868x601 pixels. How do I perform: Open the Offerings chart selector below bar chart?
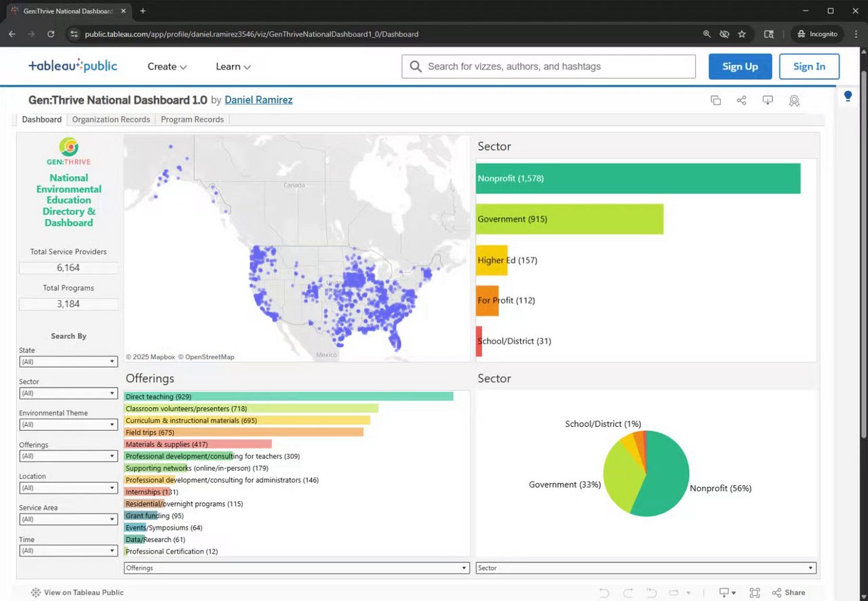pos(297,568)
